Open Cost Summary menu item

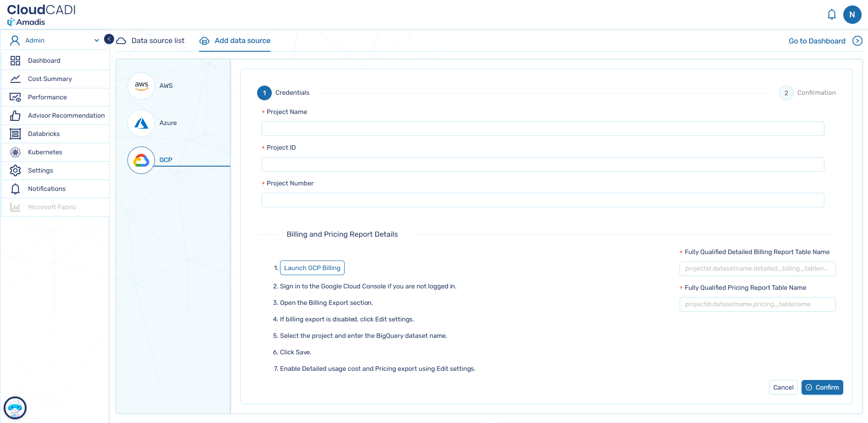[50, 79]
